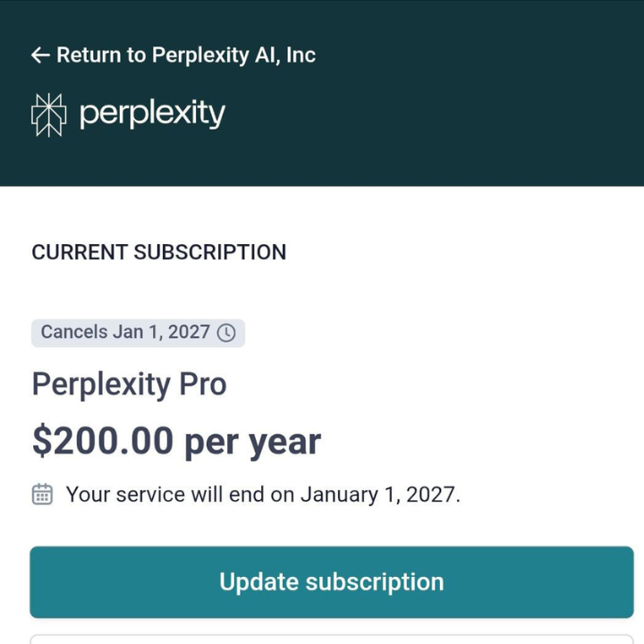The image size is (644, 644).
Task: Click the word "Pro" in the plan title
Action: [202, 385]
